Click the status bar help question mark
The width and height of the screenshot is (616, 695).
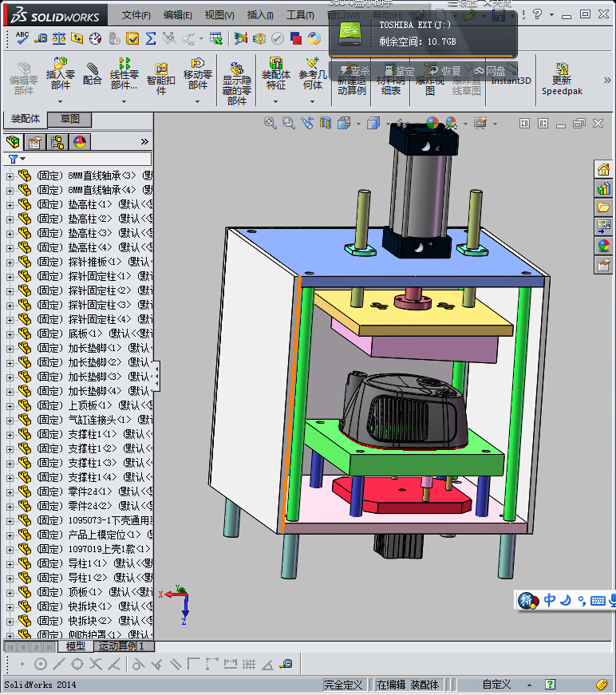[550, 685]
